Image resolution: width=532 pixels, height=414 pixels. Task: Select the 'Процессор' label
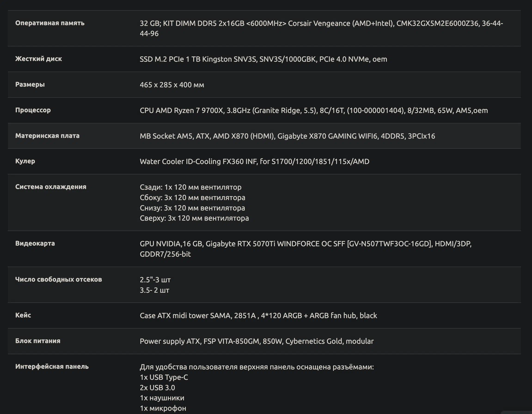[x=33, y=110]
